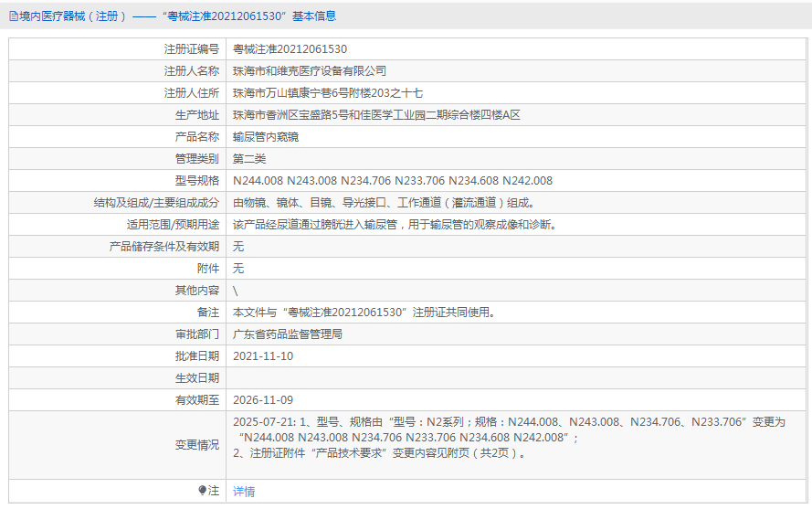Click the 注册人名称 label
This screenshot has height=509, width=812.
(192, 71)
